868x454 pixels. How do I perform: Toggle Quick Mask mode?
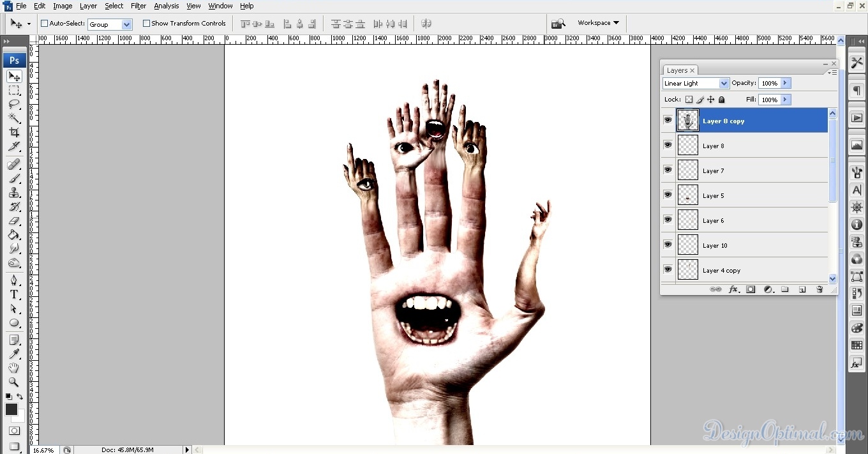tap(14, 431)
